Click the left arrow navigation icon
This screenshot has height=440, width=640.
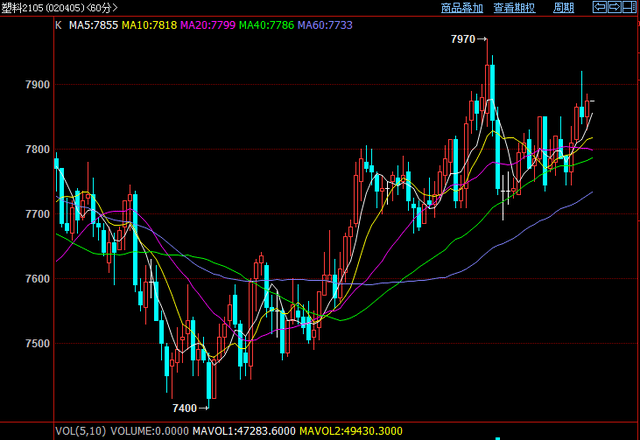pyautogui.click(x=599, y=7)
